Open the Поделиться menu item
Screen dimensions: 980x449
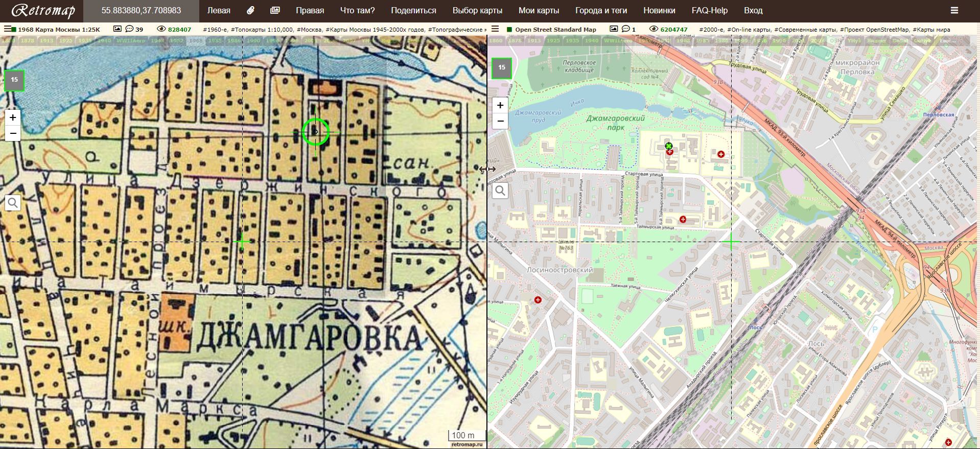tap(413, 11)
